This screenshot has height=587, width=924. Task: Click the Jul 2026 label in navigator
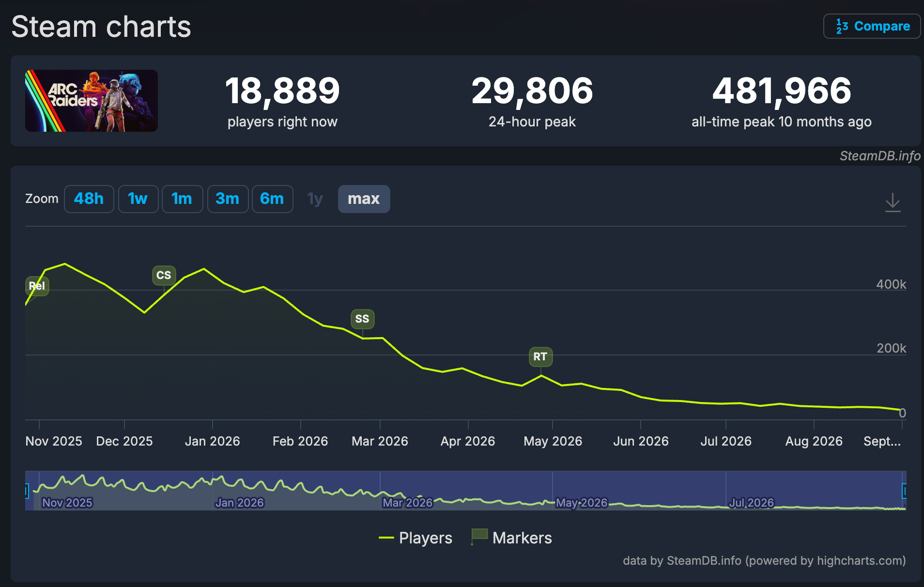[x=752, y=503]
